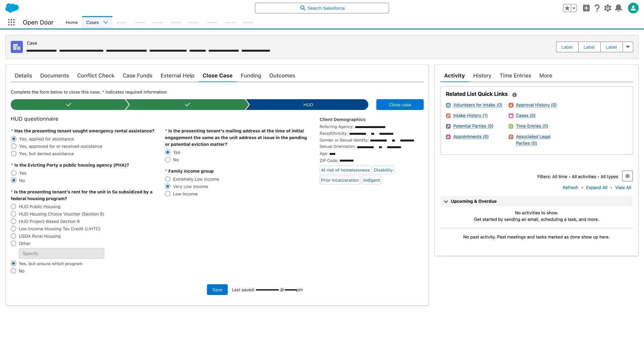Click the View All link
644x362 pixels.
click(623, 188)
